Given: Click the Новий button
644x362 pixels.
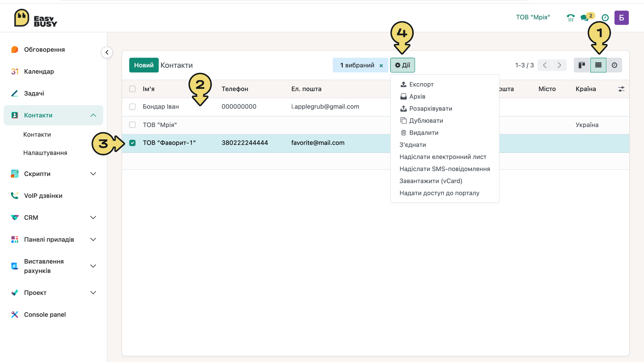Looking at the screenshot, I should [x=144, y=65].
